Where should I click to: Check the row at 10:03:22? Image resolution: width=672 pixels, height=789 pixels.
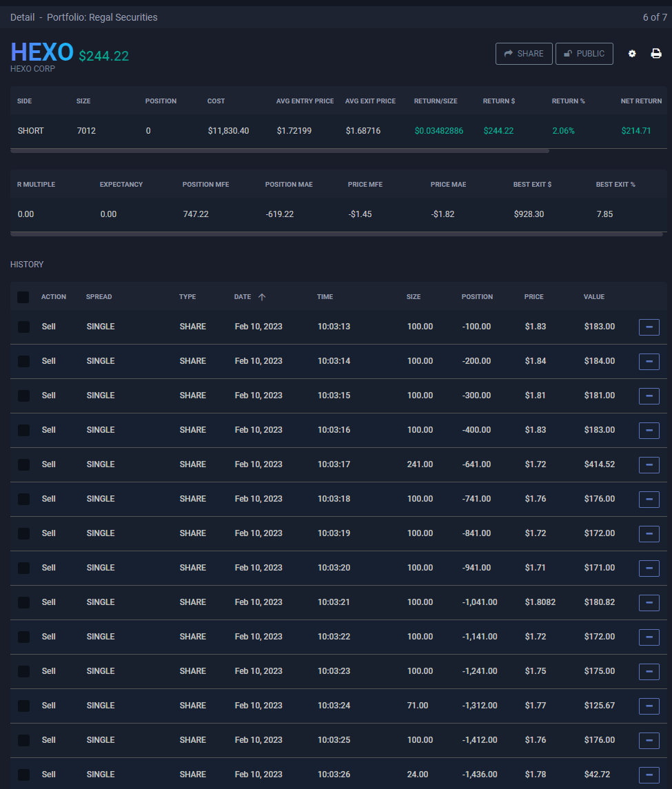[23, 637]
